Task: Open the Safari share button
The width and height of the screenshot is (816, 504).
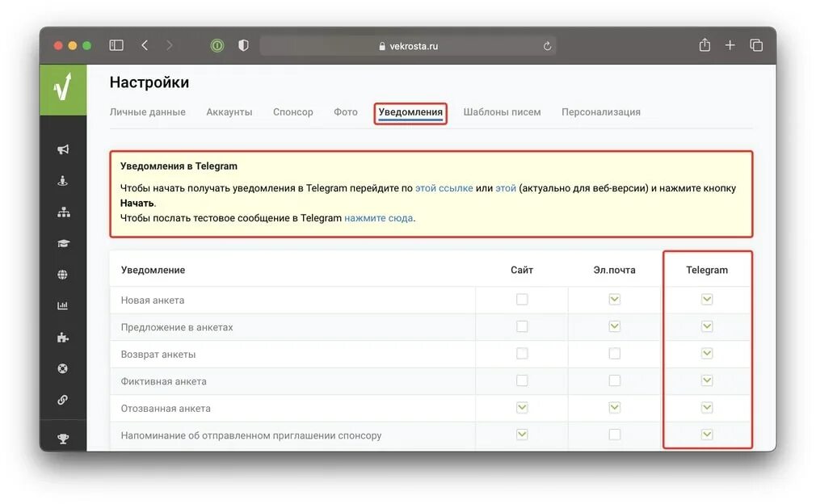Action: pyautogui.click(x=705, y=44)
